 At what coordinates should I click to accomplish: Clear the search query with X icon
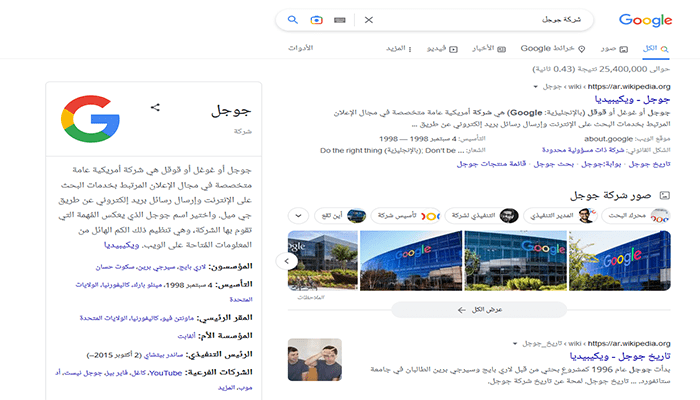pyautogui.click(x=368, y=20)
